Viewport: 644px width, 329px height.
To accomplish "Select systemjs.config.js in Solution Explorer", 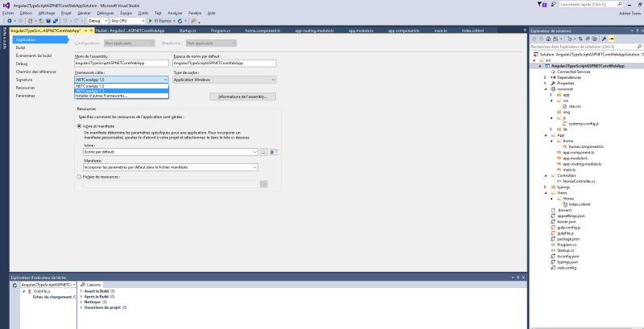I will point(583,124).
